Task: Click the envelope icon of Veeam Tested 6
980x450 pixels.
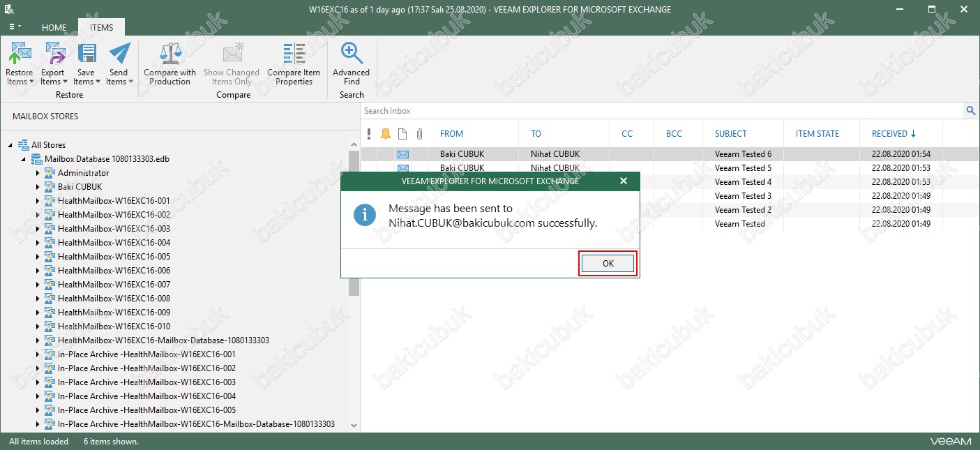Action: (x=402, y=154)
